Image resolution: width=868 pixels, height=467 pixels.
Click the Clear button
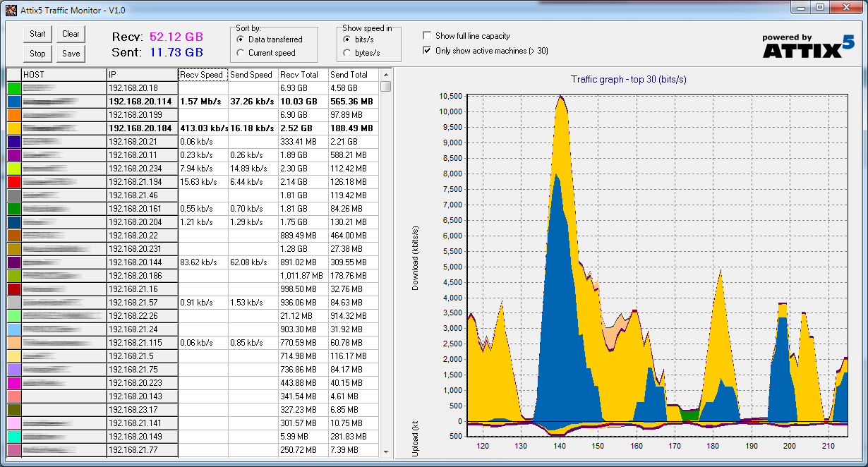[71, 34]
